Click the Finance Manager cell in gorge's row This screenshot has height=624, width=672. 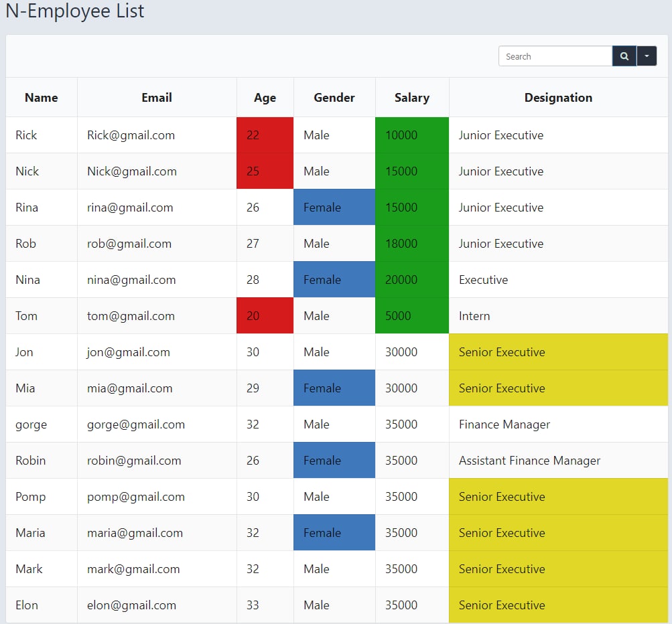(x=558, y=424)
